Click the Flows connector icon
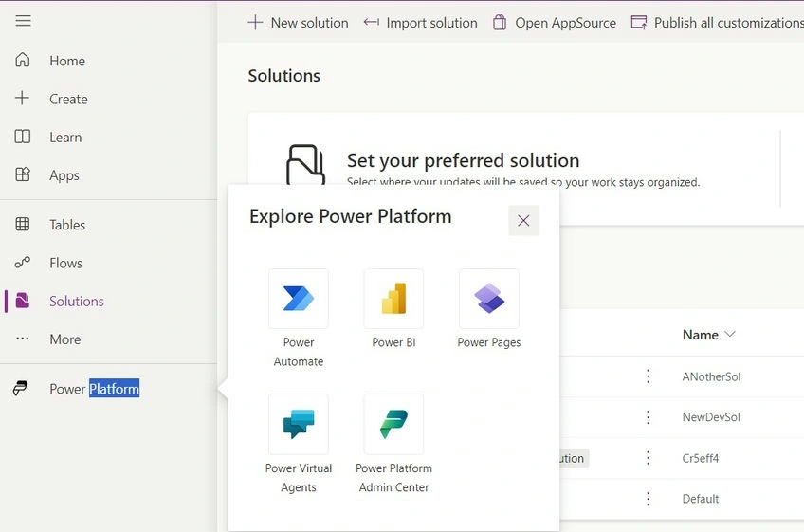Screen dimensions: 804x532 coord(23,263)
